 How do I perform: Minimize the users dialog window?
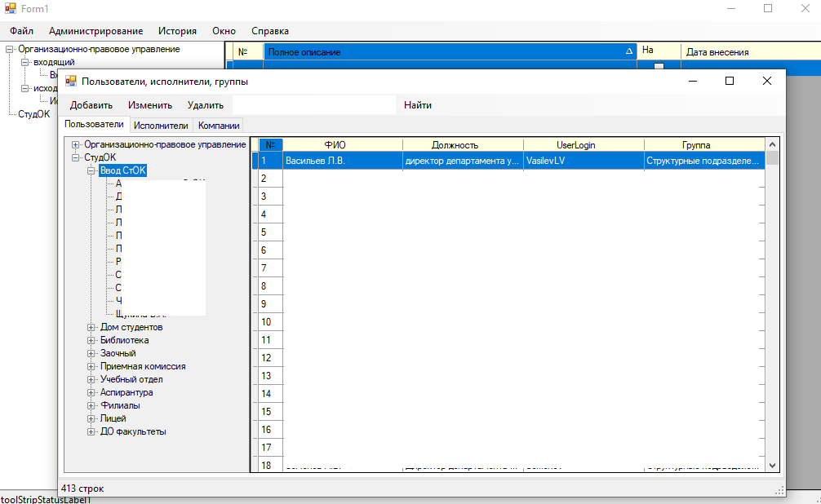click(693, 81)
